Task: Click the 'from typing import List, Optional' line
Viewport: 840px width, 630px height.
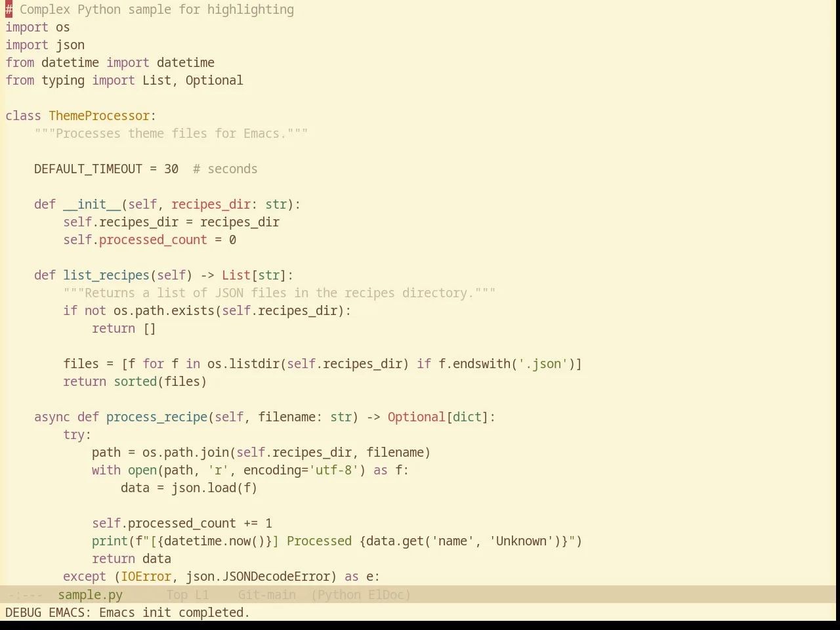Action: [125, 80]
